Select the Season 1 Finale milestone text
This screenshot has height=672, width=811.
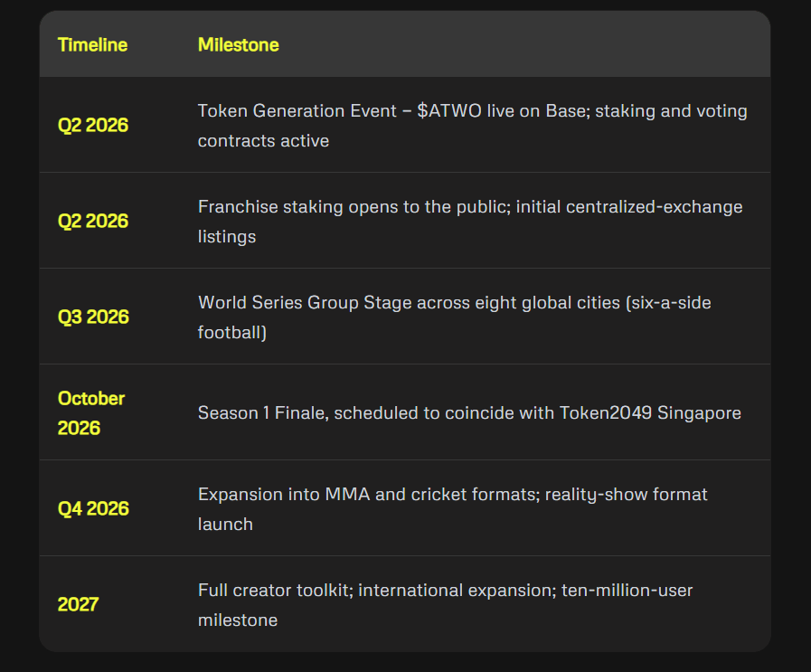click(469, 412)
